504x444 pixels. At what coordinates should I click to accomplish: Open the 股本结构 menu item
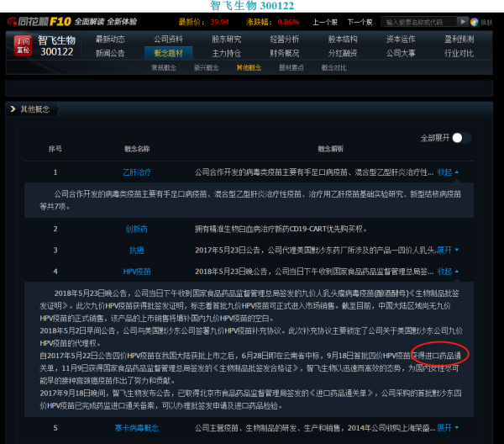pos(343,39)
